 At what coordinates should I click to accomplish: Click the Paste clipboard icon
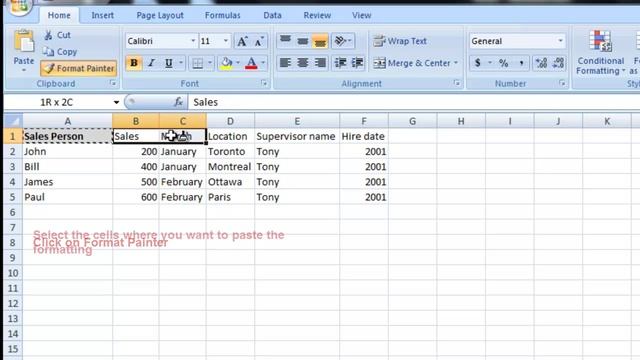tap(24, 42)
